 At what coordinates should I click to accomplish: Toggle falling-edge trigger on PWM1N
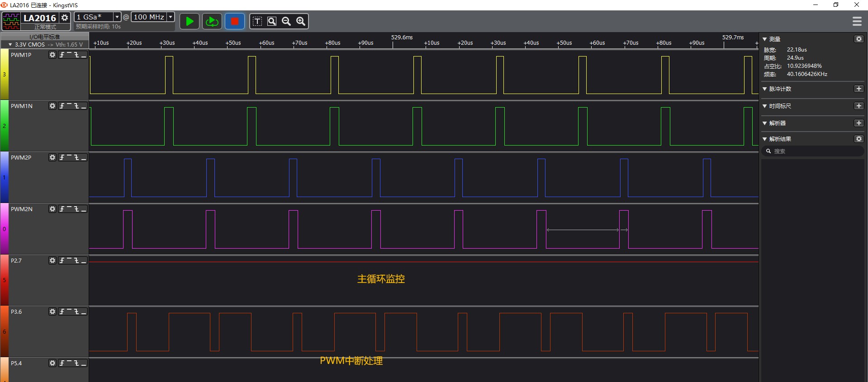point(76,106)
